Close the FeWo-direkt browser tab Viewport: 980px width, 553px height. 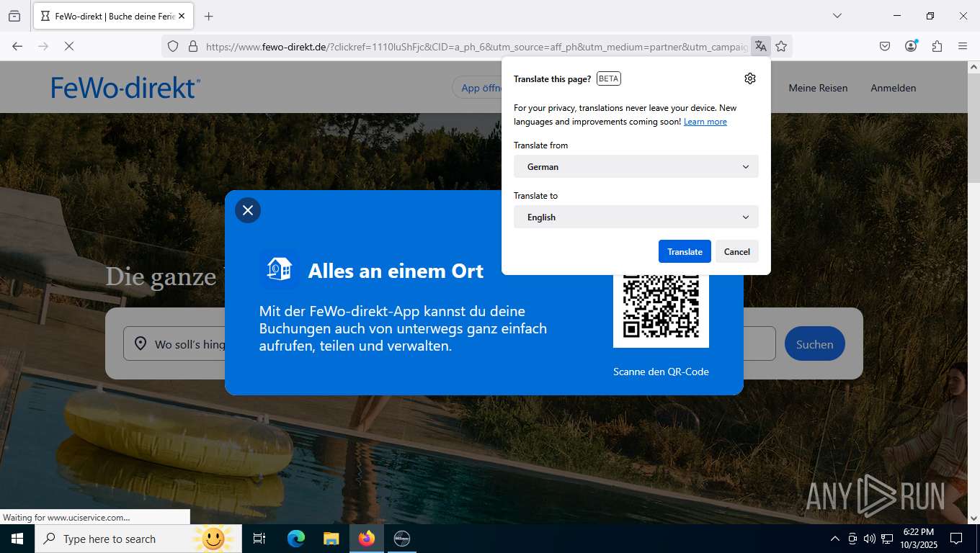pos(182,16)
